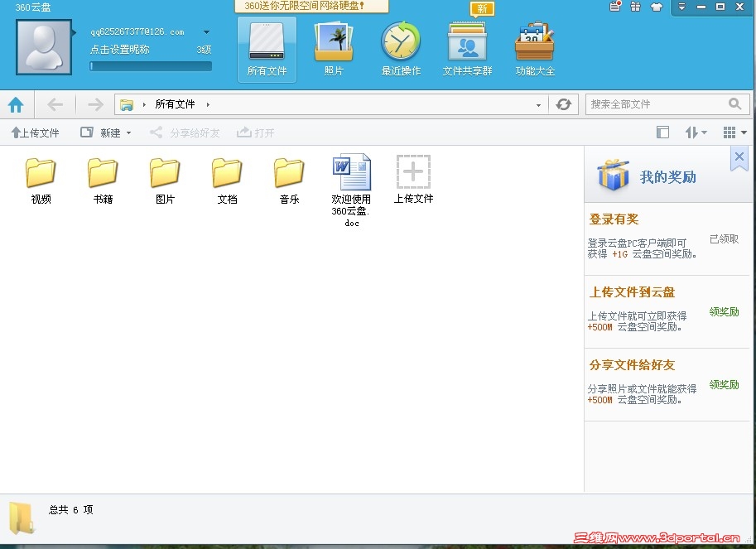Viewport: 756px width, 549px height.
Task: Click the 上传文件 upload button in toolbar
Action: point(35,132)
